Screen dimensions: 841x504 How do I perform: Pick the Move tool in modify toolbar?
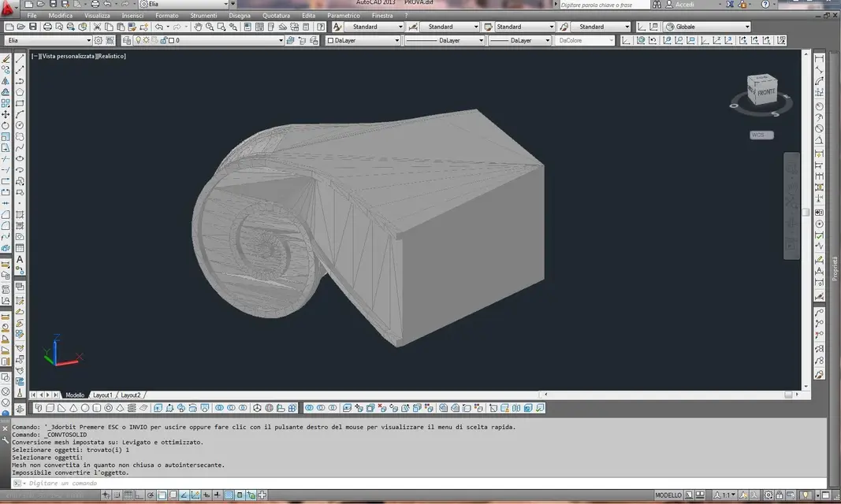click(6, 114)
